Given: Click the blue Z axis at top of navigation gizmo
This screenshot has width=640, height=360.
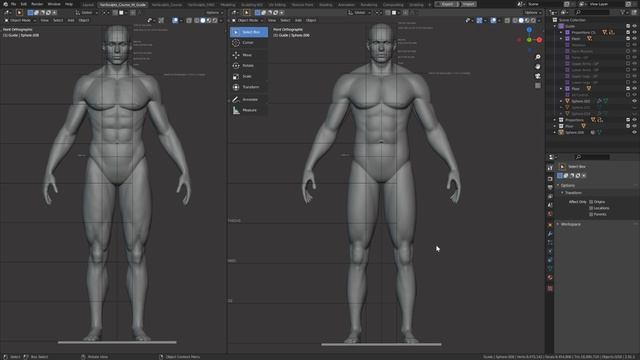Looking at the screenshot, I should pos(529,30).
